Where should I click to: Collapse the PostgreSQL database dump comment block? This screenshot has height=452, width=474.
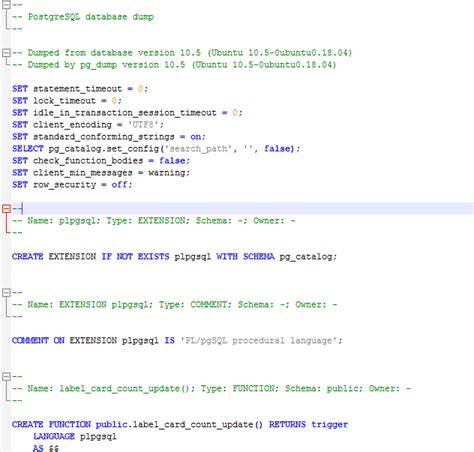(x=6, y=5)
